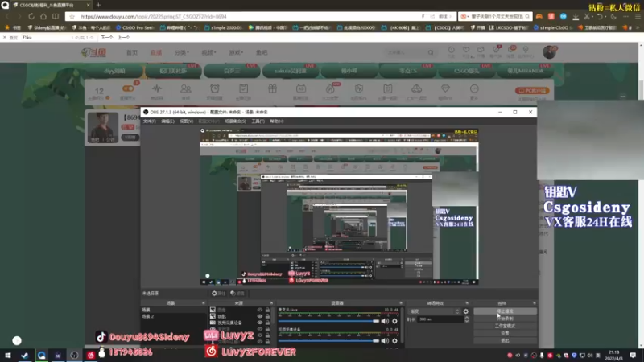Lock the 钥匙 source

[267, 316]
